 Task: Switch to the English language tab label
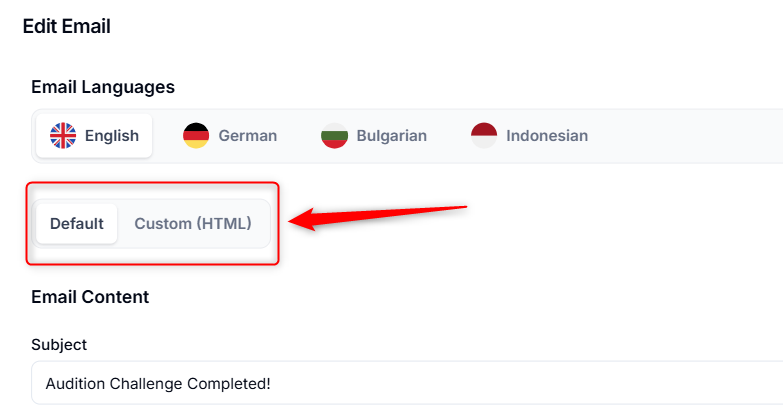coord(112,135)
